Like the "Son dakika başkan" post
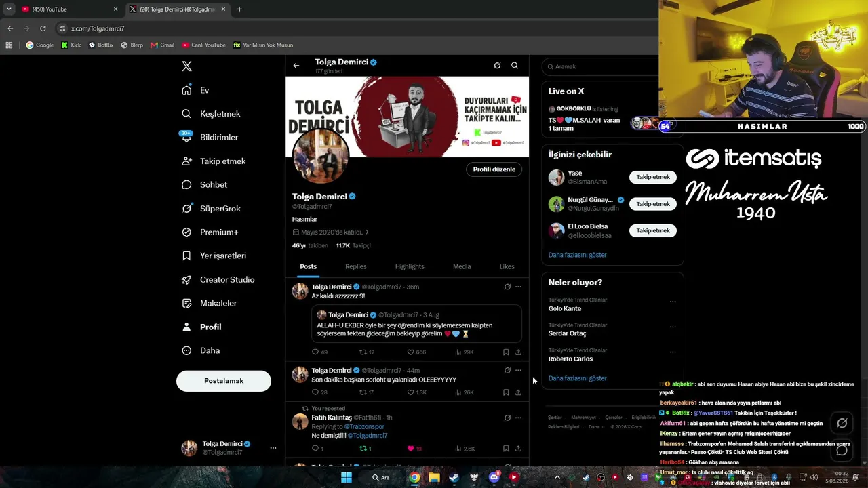Screen dimensions: 868x488 pyautogui.click(x=416, y=392)
